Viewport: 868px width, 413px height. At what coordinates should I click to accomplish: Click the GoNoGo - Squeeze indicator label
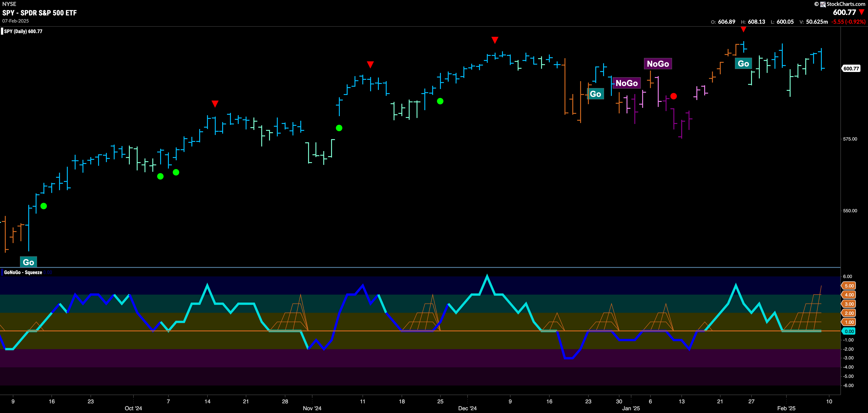click(23, 272)
